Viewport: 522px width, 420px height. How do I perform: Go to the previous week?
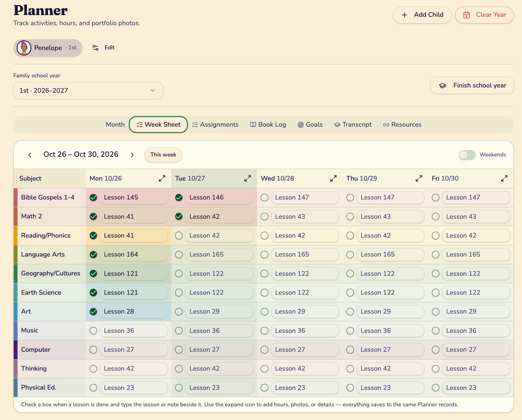point(30,155)
